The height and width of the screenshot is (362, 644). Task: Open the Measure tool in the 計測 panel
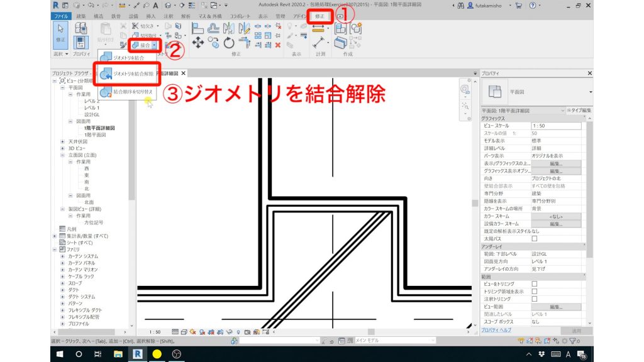click(319, 40)
